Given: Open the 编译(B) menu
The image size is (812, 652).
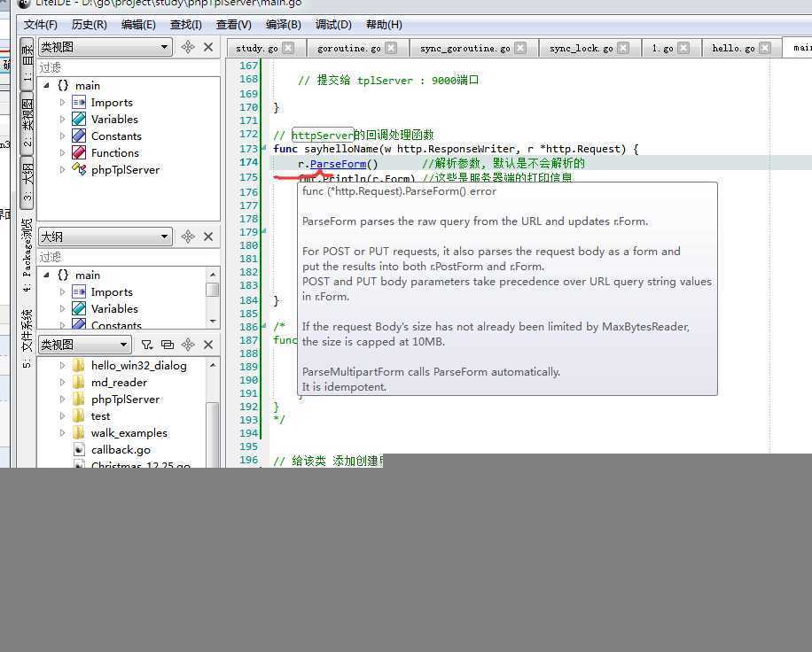Looking at the screenshot, I should coord(284,25).
